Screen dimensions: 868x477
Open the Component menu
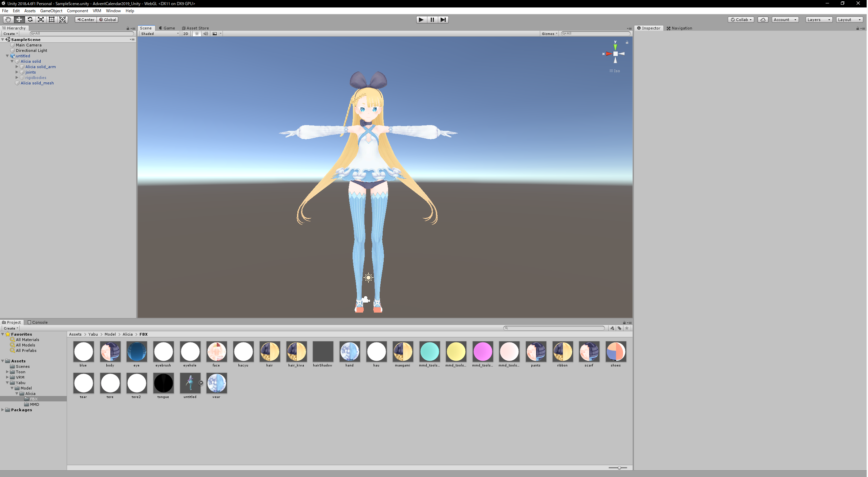point(78,11)
